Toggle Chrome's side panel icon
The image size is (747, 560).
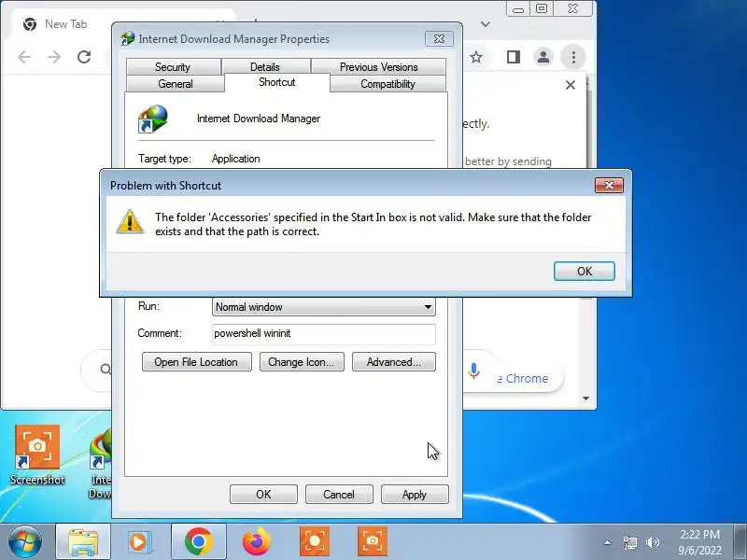click(513, 57)
